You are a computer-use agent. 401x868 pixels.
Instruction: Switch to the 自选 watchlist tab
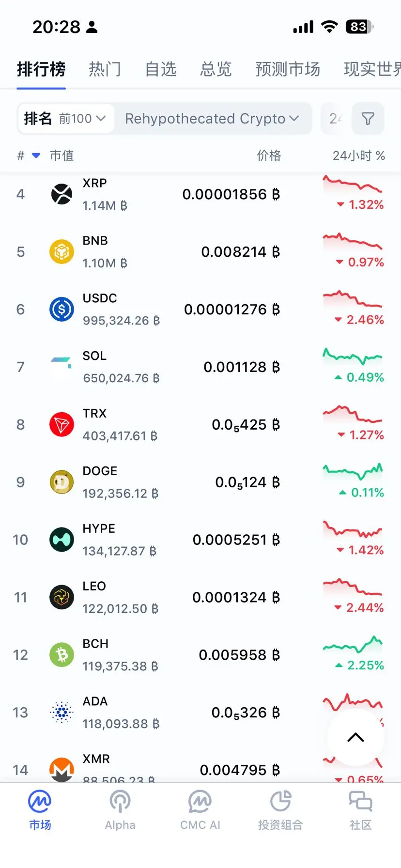pos(160,69)
